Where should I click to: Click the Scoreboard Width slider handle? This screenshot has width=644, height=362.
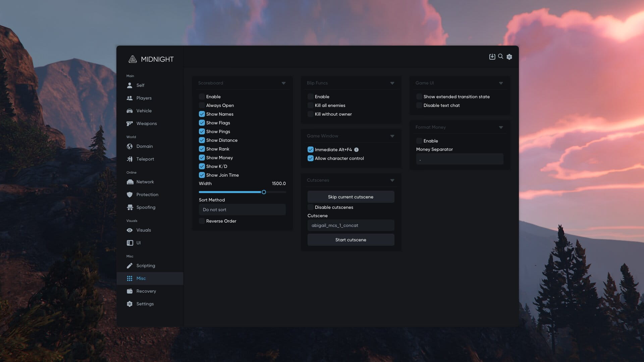(x=264, y=192)
